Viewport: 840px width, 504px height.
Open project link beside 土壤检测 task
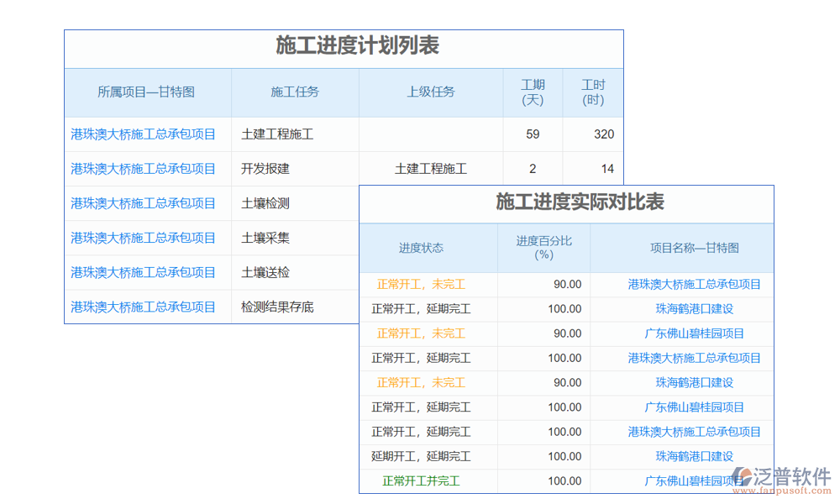tap(143, 203)
